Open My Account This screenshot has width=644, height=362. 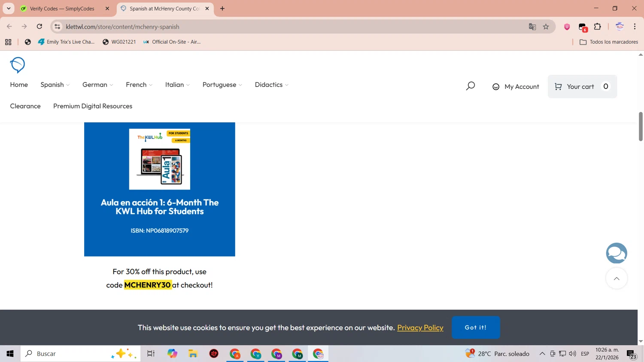point(516,87)
